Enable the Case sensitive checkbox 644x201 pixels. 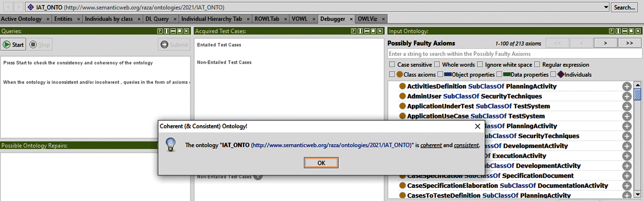[x=392, y=65]
